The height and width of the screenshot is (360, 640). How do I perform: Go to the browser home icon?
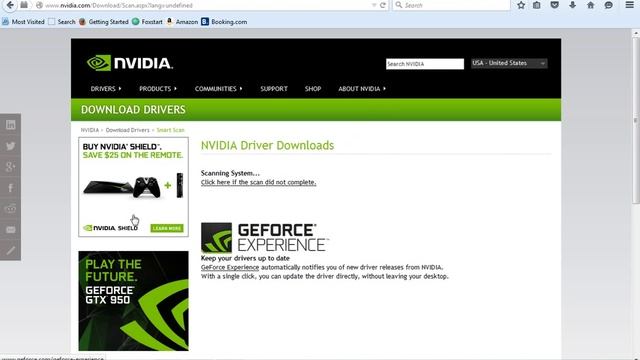coord(590,5)
